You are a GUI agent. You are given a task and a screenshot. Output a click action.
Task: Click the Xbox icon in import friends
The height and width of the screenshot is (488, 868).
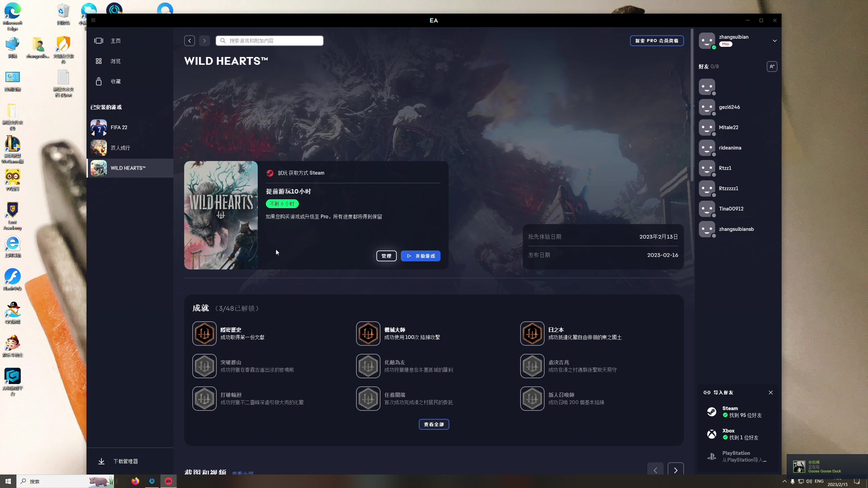coord(711,434)
